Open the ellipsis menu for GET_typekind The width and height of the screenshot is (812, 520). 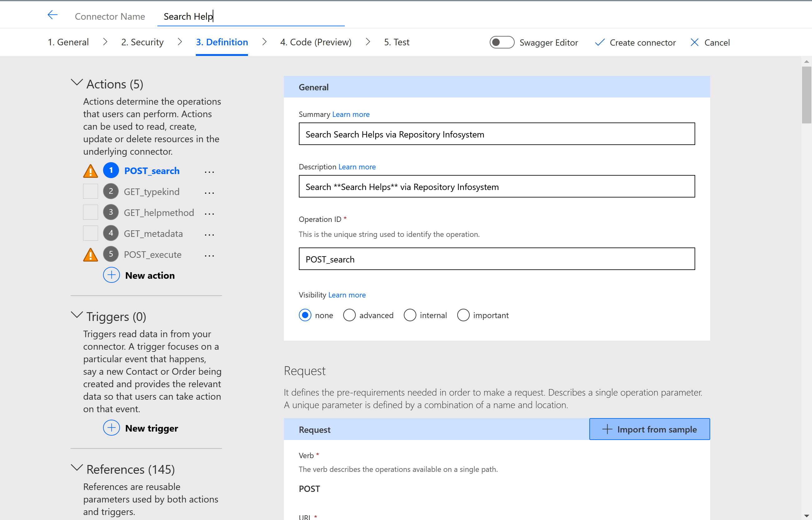(209, 193)
